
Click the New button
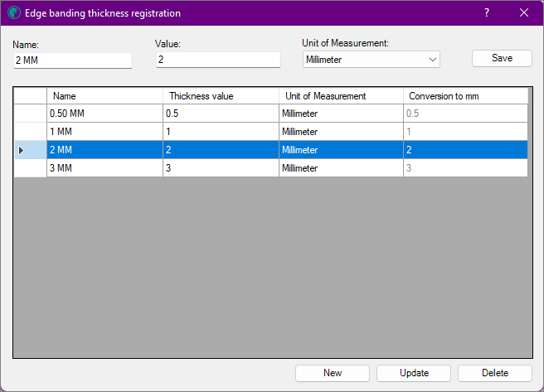click(x=333, y=373)
